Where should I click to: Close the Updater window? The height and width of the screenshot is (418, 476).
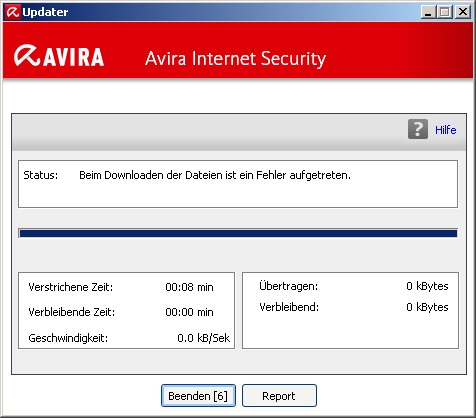pyautogui.click(x=463, y=12)
